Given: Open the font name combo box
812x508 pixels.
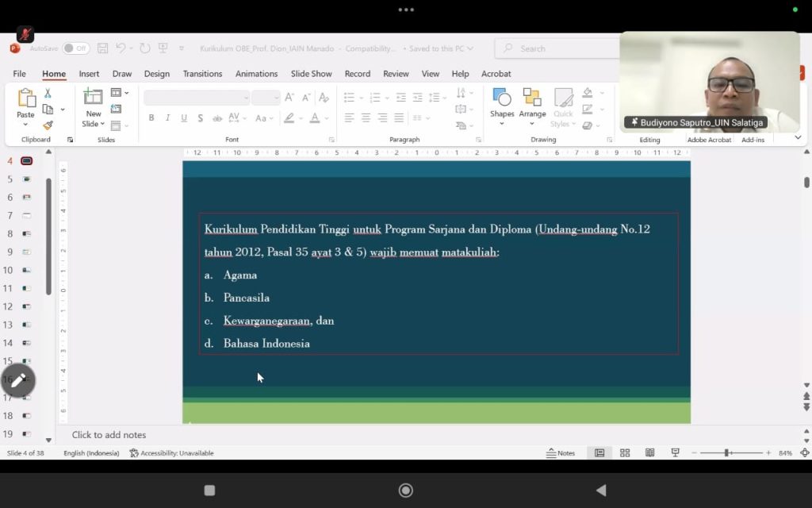Looking at the screenshot, I should [x=196, y=98].
